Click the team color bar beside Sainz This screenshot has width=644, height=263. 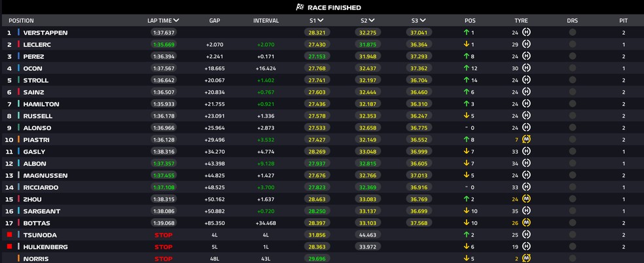(x=18, y=92)
